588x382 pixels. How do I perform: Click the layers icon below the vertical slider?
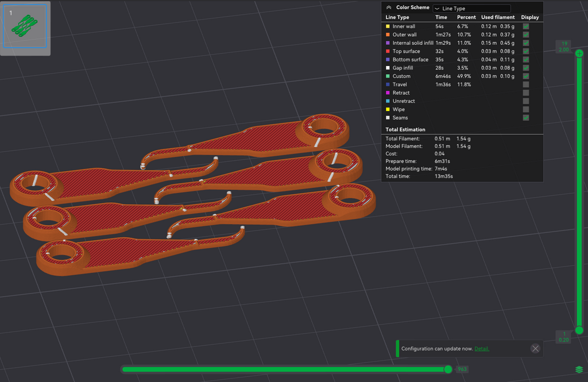click(x=579, y=369)
